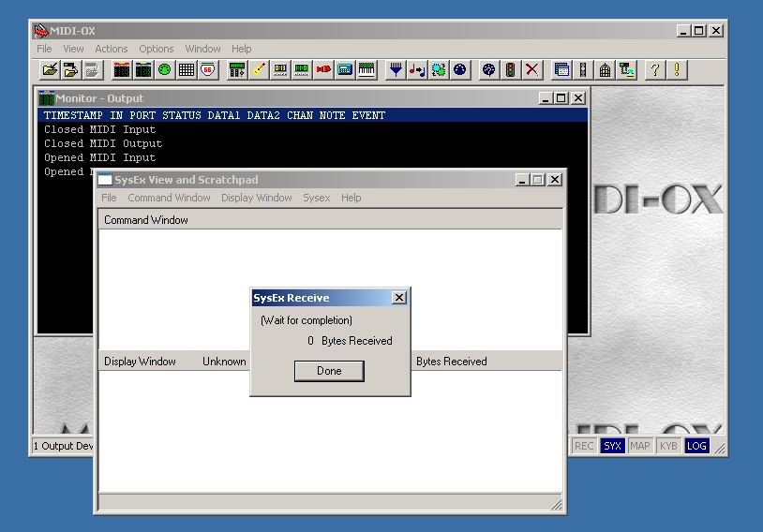763x532 pixels.
Task: Open the white grid port activity icon
Action: coord(186,70)
